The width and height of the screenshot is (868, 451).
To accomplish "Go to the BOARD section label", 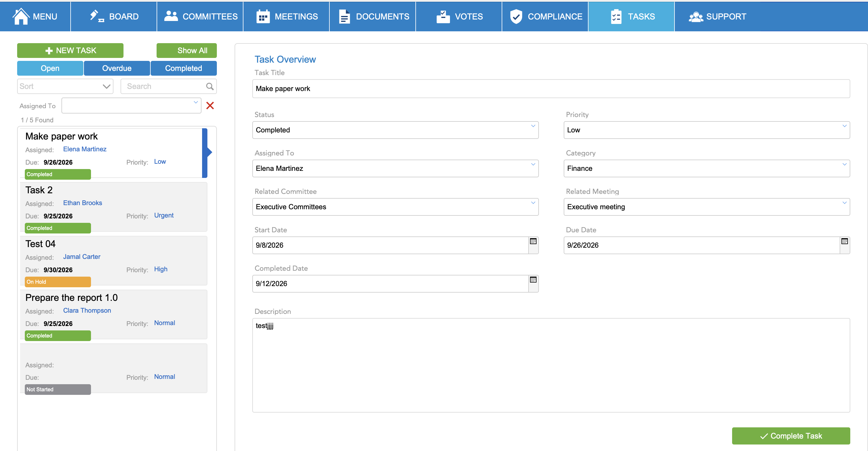I will coord(124,16).
